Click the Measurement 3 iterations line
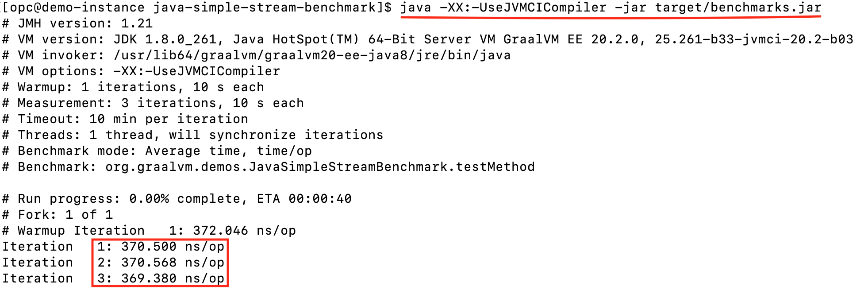Image resolution: width=868 pixels, height=294 pixels. (x=153, y=103)
